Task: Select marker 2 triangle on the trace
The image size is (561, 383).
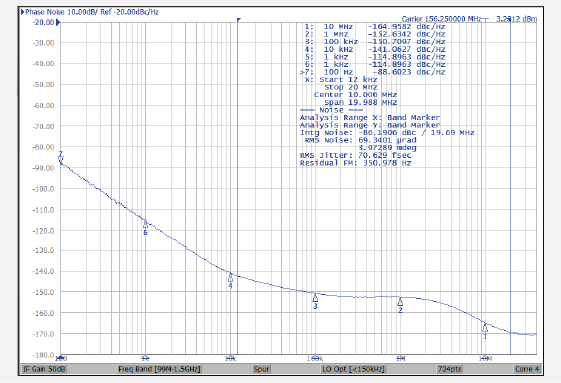Action: click(x=400, y=302)
